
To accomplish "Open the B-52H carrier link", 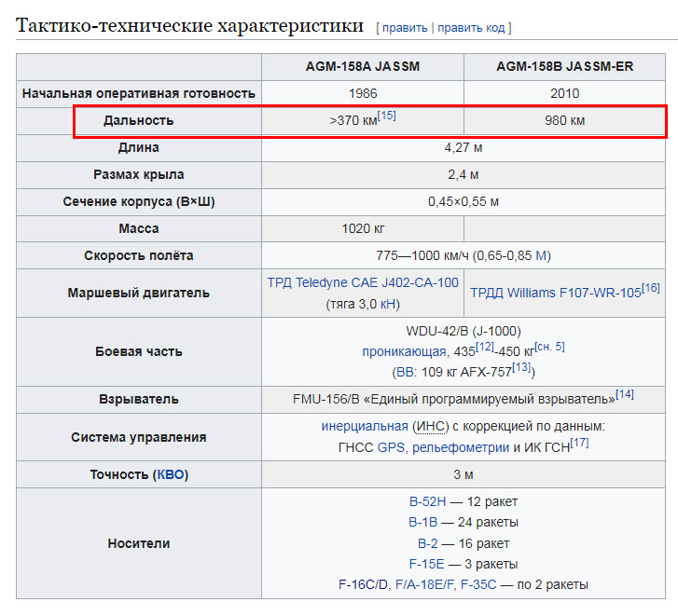I will coord(427,501).
